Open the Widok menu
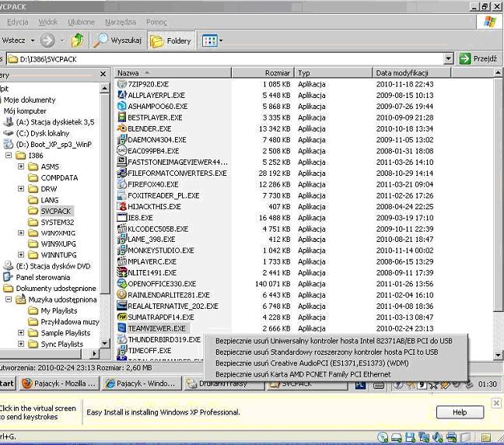This screenshot has height=445, width=504. [x=48, y=22]
